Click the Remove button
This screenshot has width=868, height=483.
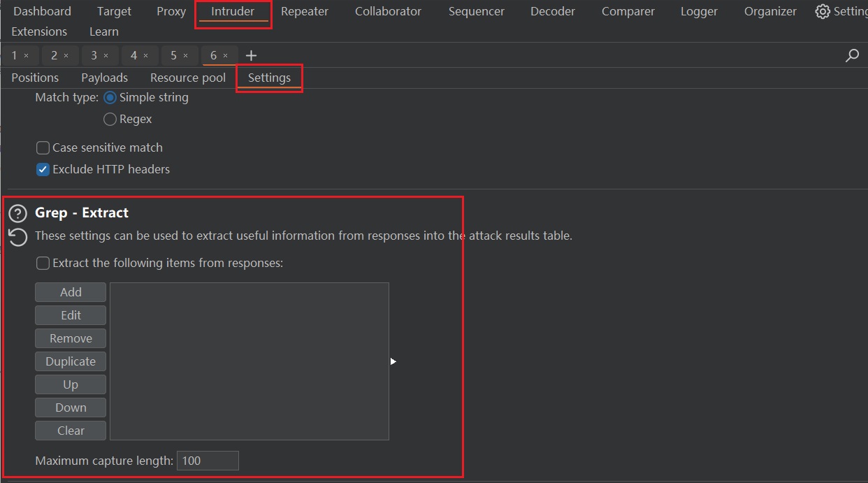pos(71,338)
